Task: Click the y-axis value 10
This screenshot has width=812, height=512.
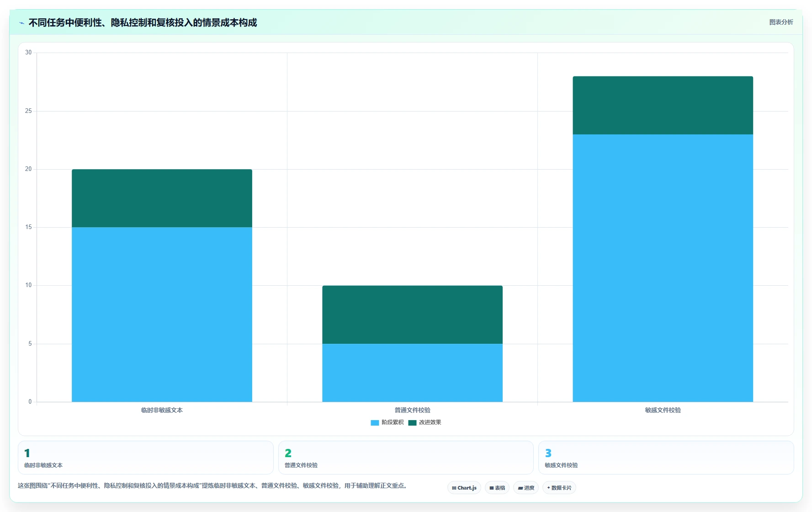Action: (x=28, y=285)
